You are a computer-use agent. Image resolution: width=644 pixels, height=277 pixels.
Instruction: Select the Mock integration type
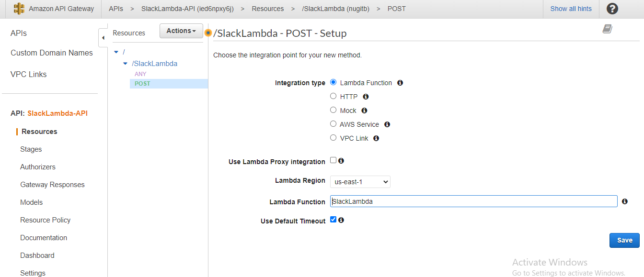click(x=333, y=110)
